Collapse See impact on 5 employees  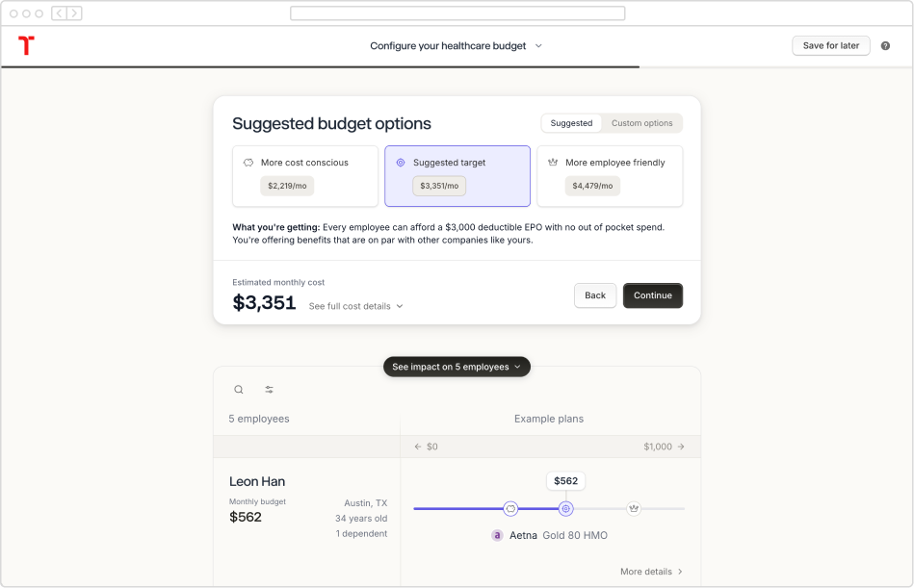coord(457,367)
